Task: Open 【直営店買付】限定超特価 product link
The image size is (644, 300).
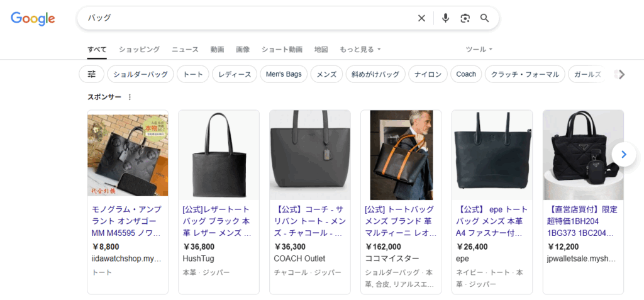Action: tap(582, 221)
